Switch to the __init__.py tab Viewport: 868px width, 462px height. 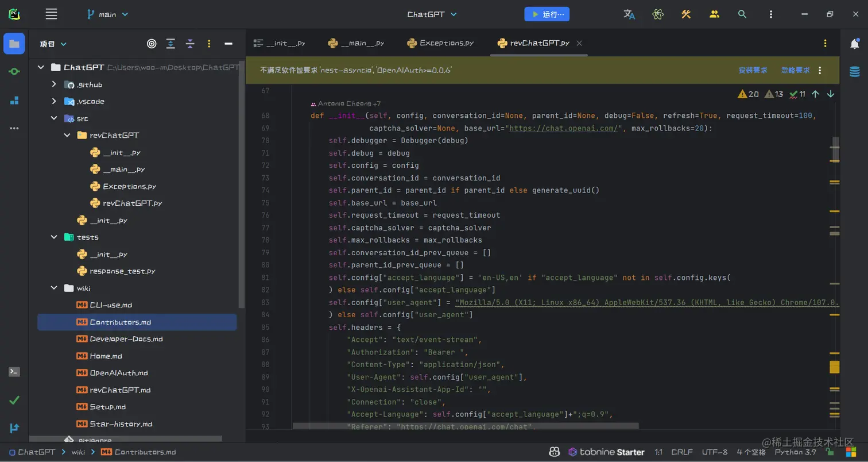(x=279, y=43)
